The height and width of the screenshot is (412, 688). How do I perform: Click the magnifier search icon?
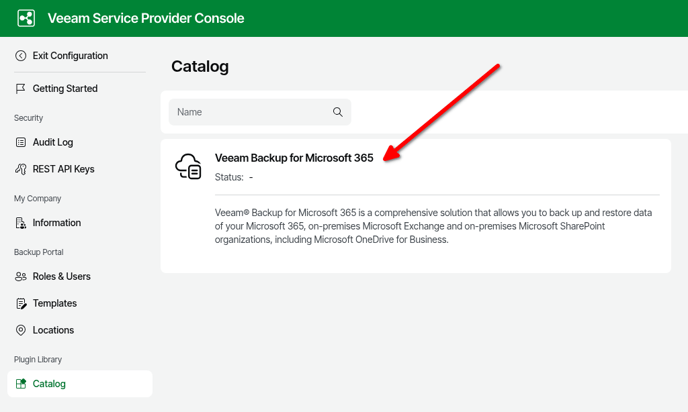338,112
